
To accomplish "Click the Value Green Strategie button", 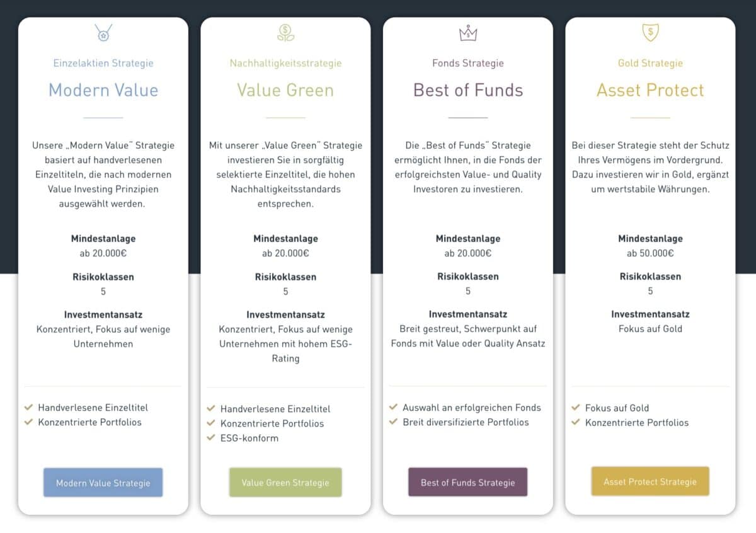I will [285, 481].
